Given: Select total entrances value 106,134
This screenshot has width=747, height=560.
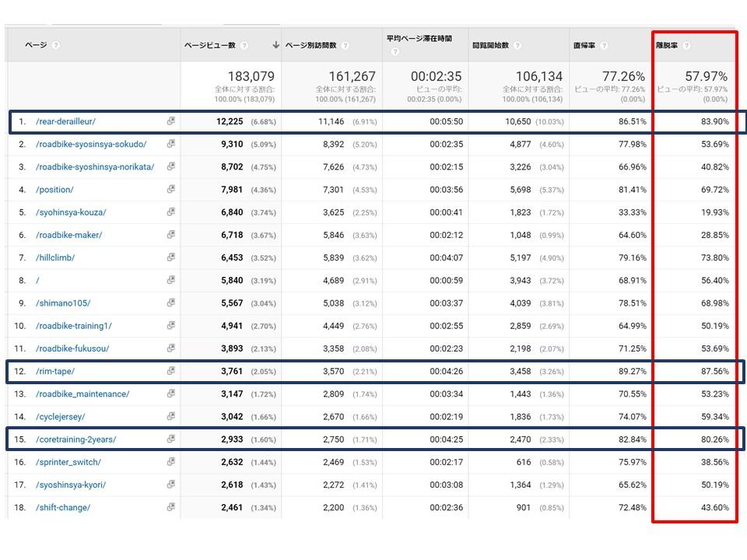Looking at the screenshot, I should pyautogui.click(x=538, y=76).
